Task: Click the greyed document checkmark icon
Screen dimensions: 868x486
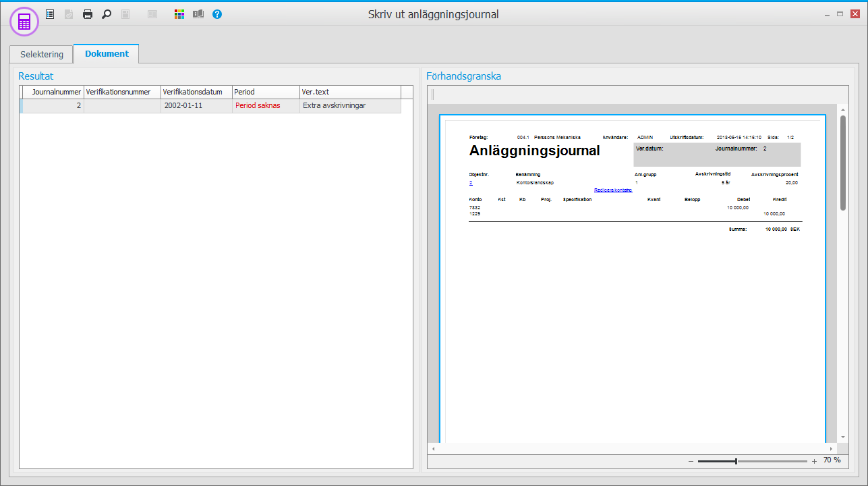Action: pyautogui.click(x=69, y=14)
